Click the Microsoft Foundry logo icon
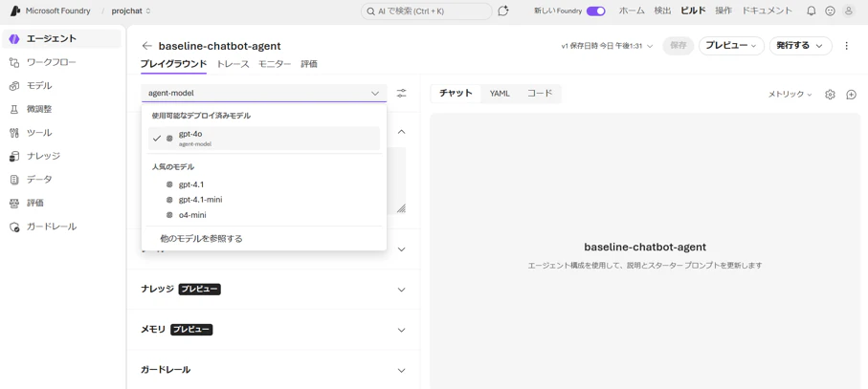The image size is (868, 389). tap(15, 11)
